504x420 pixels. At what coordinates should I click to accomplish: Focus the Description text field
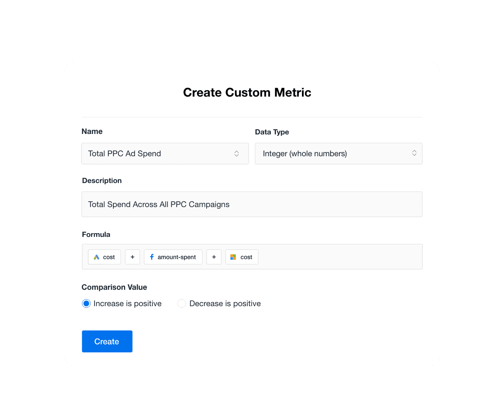coord(252,205)
